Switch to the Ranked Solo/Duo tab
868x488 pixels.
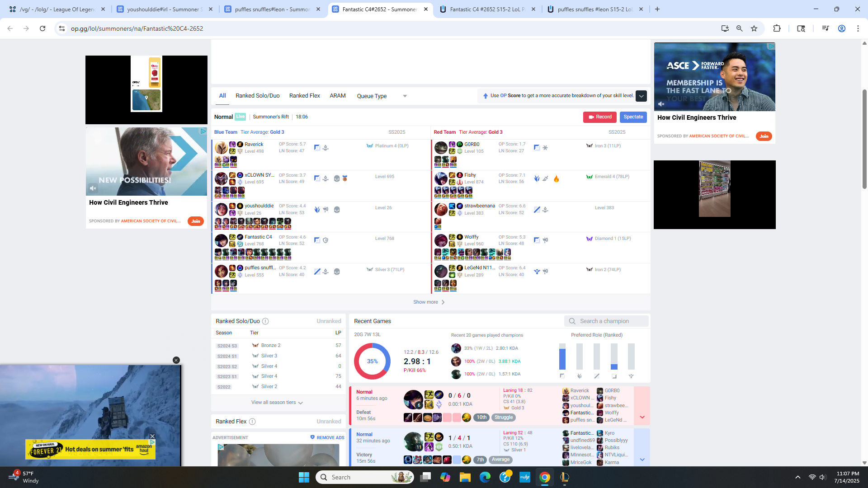point(257,96)
